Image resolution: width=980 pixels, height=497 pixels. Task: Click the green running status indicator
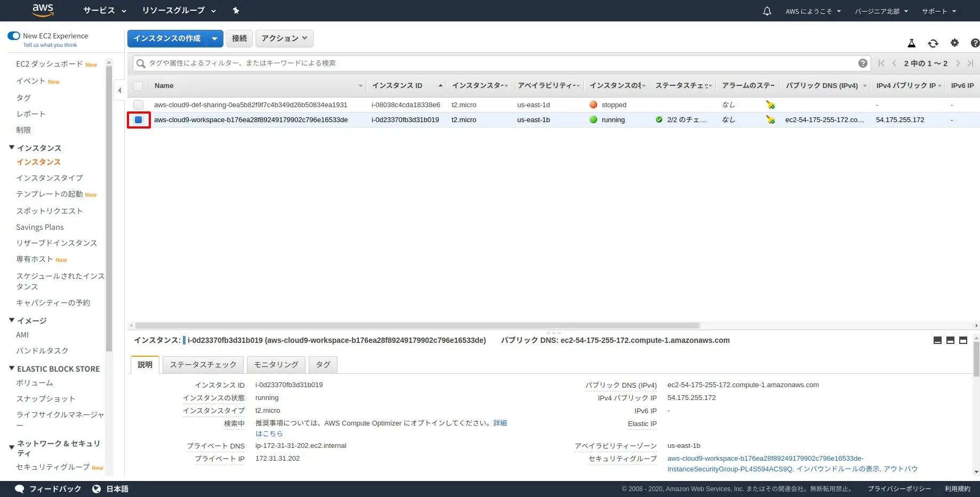(x=593, y=119)
